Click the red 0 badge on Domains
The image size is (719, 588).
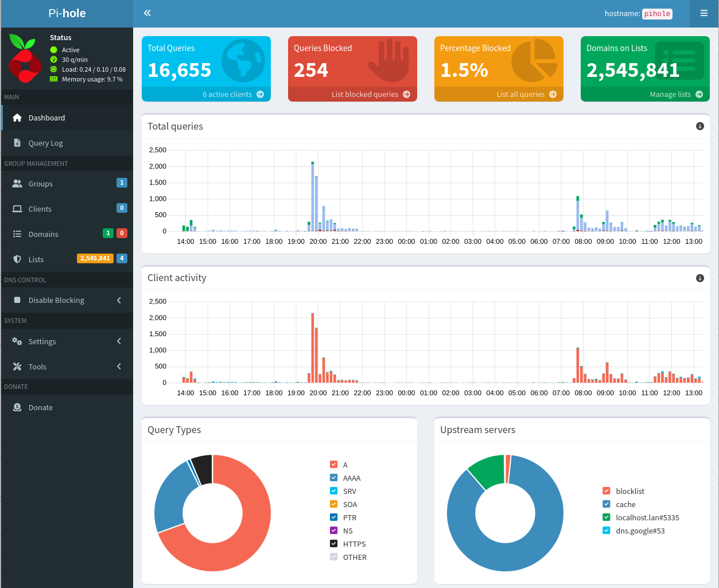122,233
